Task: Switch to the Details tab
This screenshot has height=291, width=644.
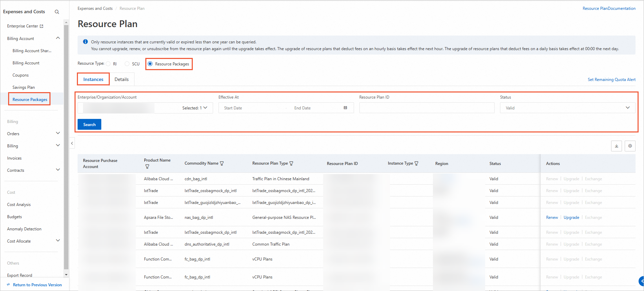Action: pyautogui.click(x=122, y=79)
